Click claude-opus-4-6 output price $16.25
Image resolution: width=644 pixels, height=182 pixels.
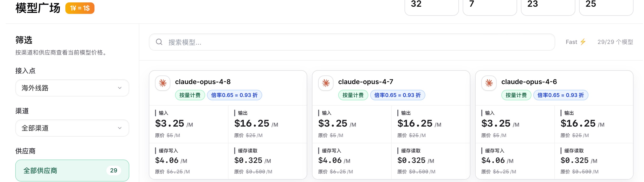578,123
